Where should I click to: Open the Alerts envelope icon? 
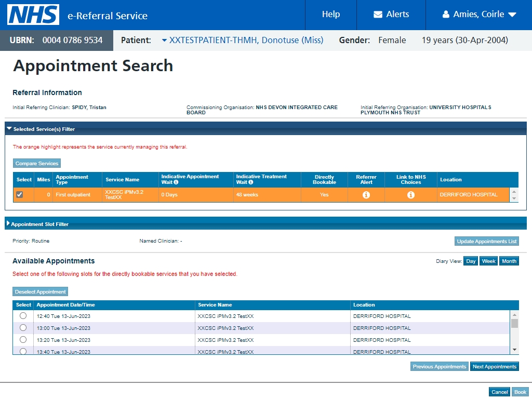(x=378, y=14)
